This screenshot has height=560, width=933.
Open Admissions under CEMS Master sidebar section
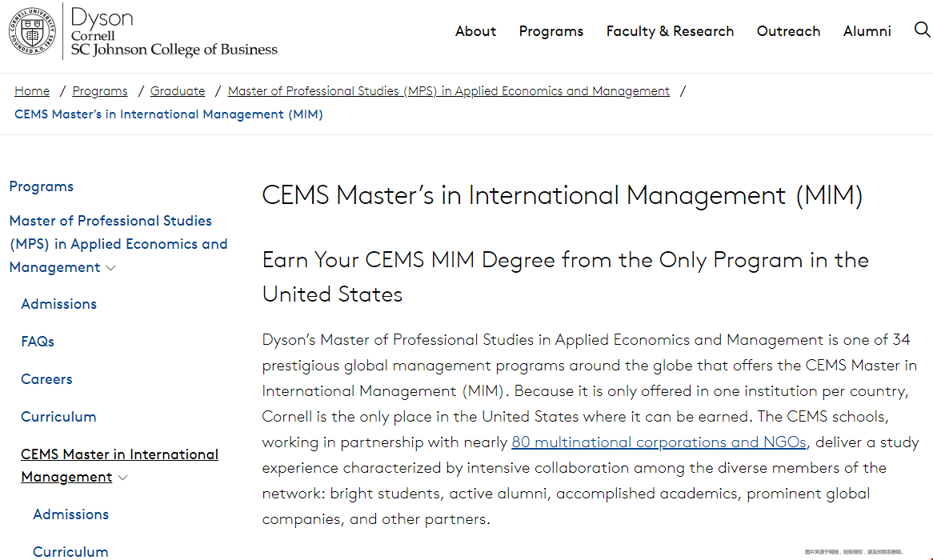coord(70,514)
